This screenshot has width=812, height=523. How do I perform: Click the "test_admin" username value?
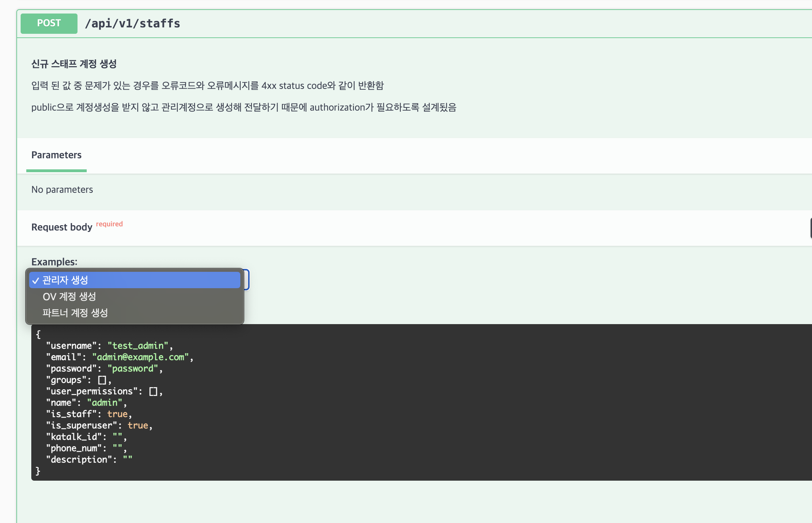point(138,346)
